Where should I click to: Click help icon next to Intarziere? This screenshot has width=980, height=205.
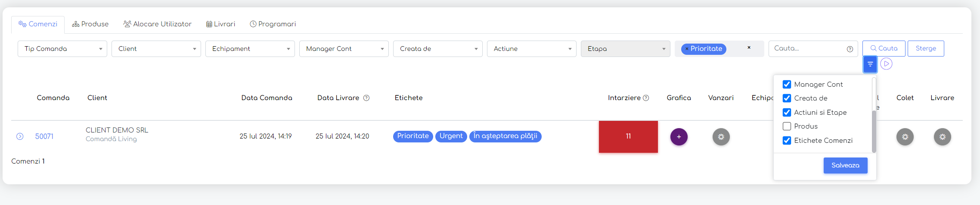pyautogui.click(x=646, y=98)
